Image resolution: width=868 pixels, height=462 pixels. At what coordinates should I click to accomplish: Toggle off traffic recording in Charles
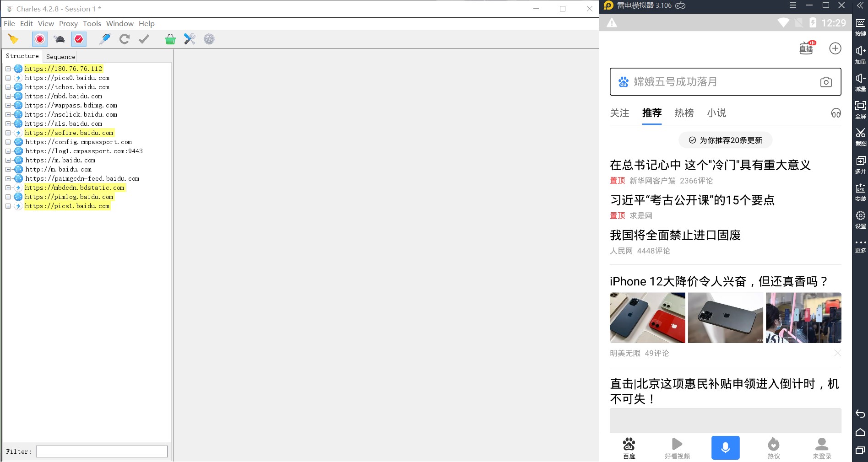click(x=39, y=39)
